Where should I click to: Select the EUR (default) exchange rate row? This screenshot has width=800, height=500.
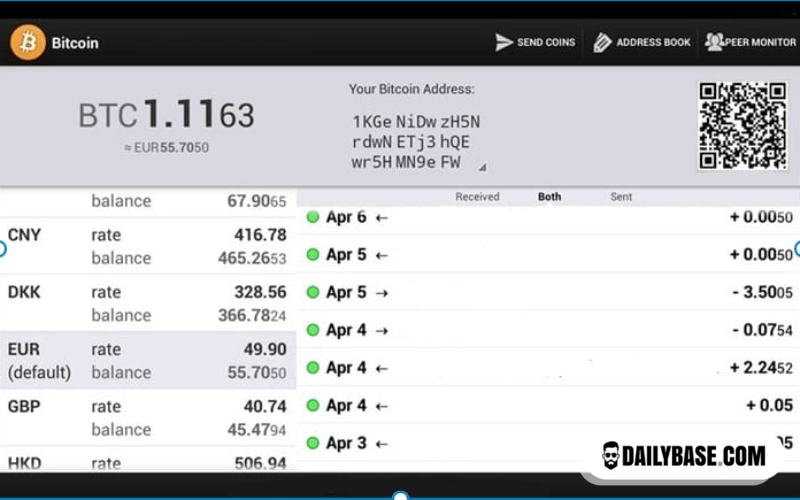click(148, 361)
